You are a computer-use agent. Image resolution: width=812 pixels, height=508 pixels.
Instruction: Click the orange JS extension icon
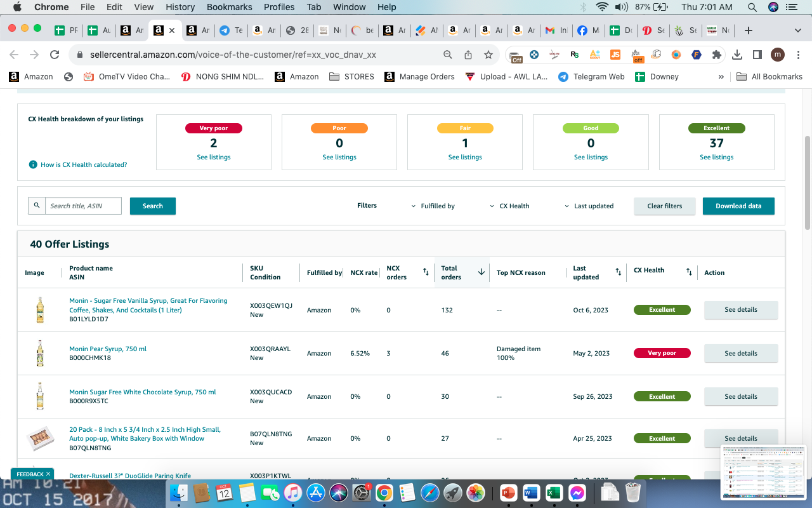(x=615, y=55)
